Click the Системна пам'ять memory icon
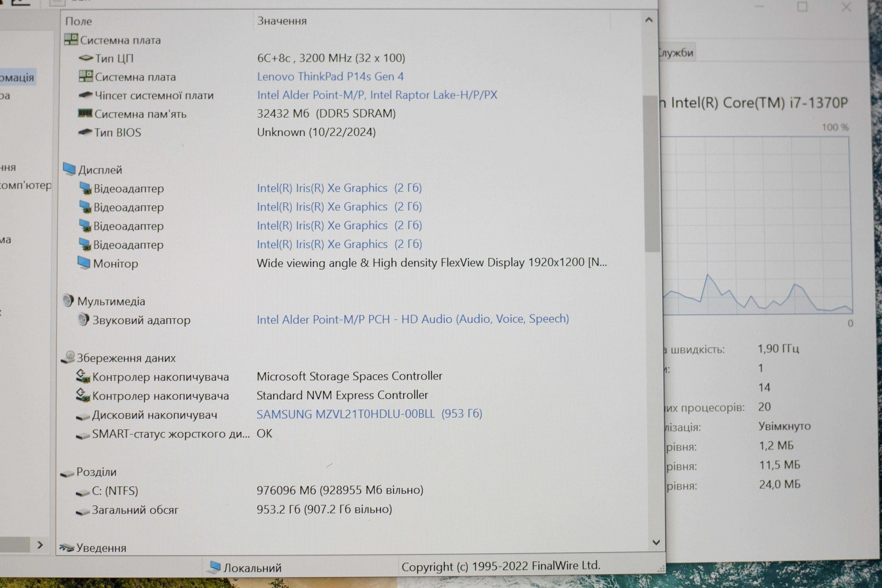Viewport: 882px width, 588px height. pyautogui.click(x=85, y=113)
